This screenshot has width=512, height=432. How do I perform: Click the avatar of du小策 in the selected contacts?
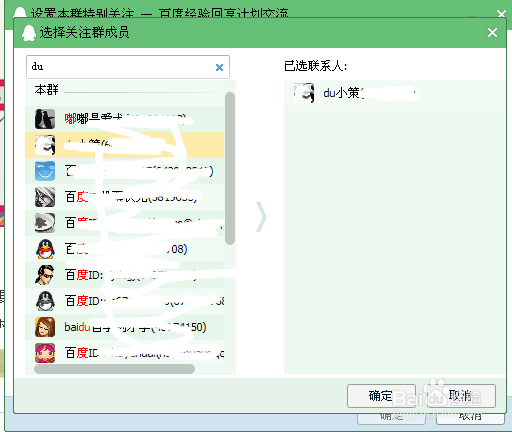[x=304, y=93]
